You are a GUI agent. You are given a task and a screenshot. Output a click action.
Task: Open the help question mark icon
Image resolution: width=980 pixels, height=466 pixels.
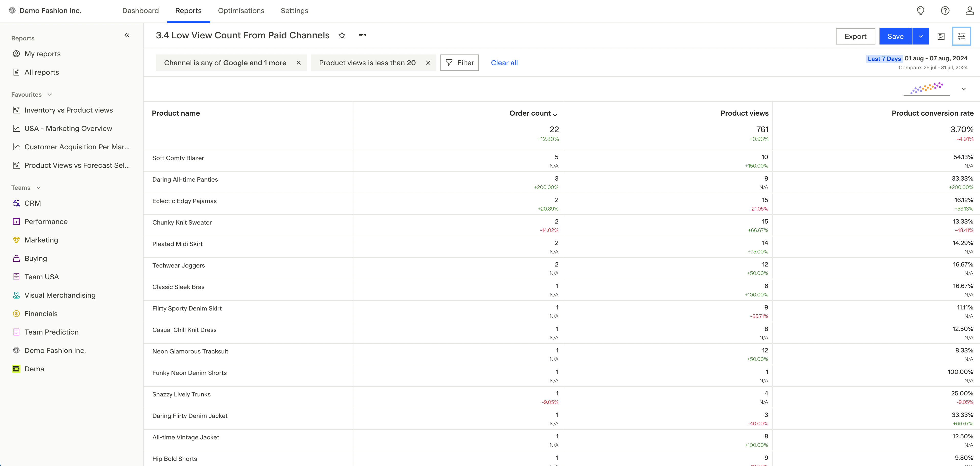(945, 11)
